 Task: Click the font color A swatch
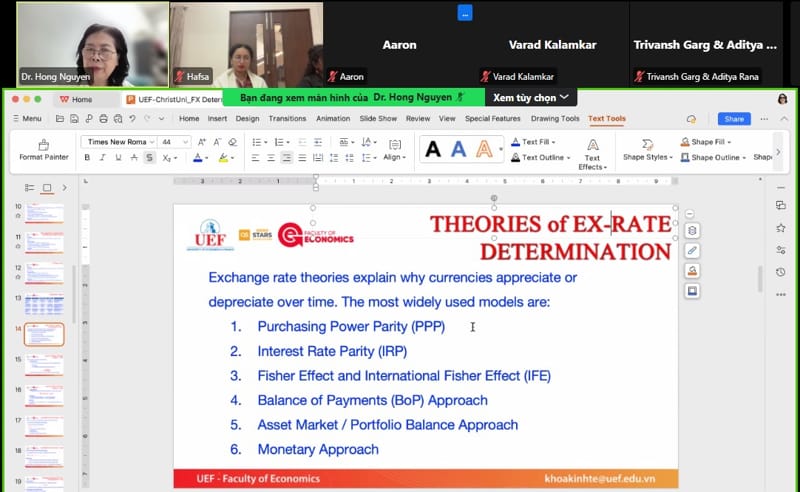pyautogui.click(x=198, y=157)
